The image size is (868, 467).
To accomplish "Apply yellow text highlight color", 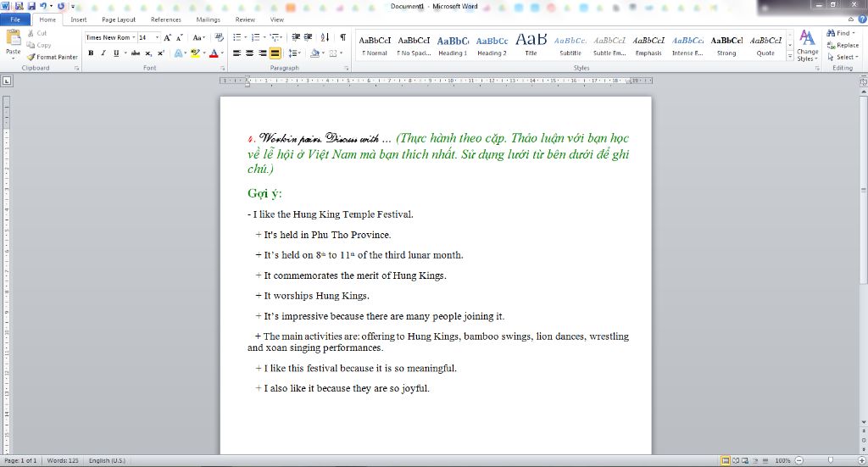I will (194, 53).
